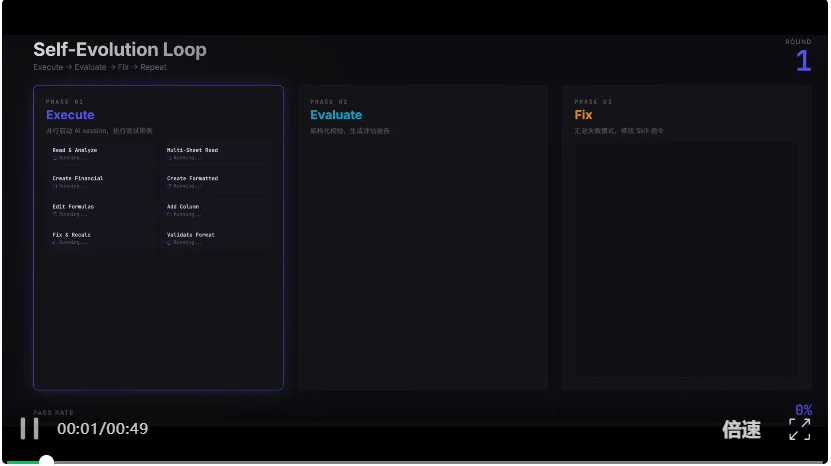
Task: Open the Edit Formulas task card
Action: coord(101,209)
